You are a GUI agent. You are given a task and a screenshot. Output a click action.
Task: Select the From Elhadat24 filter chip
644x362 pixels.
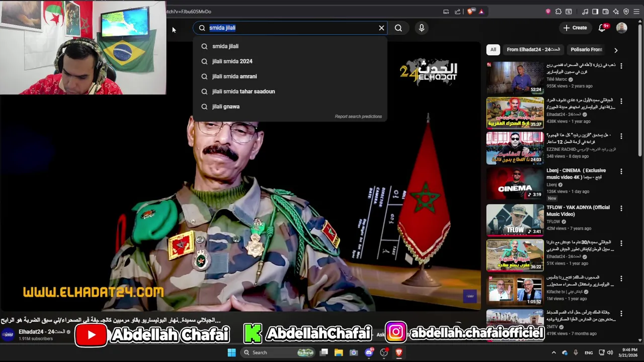click(533, 50)
